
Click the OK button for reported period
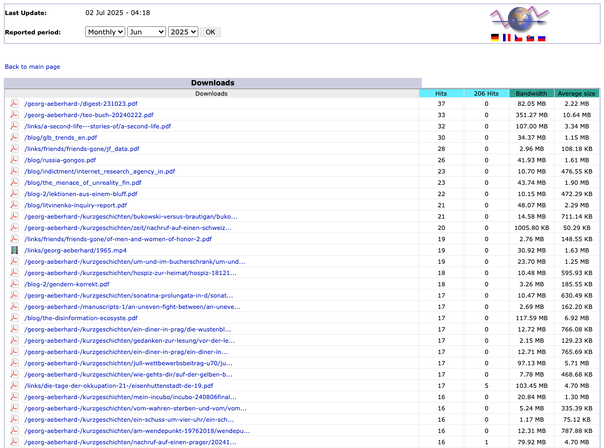tap(210, 32)
